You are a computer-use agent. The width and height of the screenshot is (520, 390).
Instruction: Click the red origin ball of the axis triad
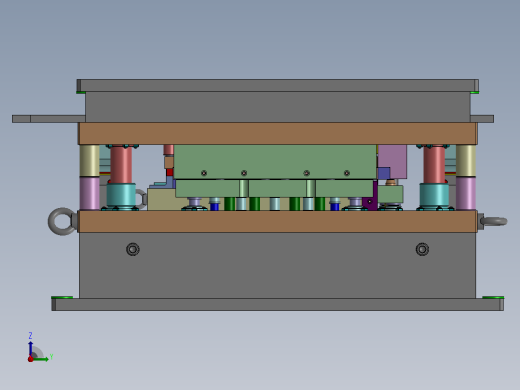pyautogui.click(x=31, y=359)
